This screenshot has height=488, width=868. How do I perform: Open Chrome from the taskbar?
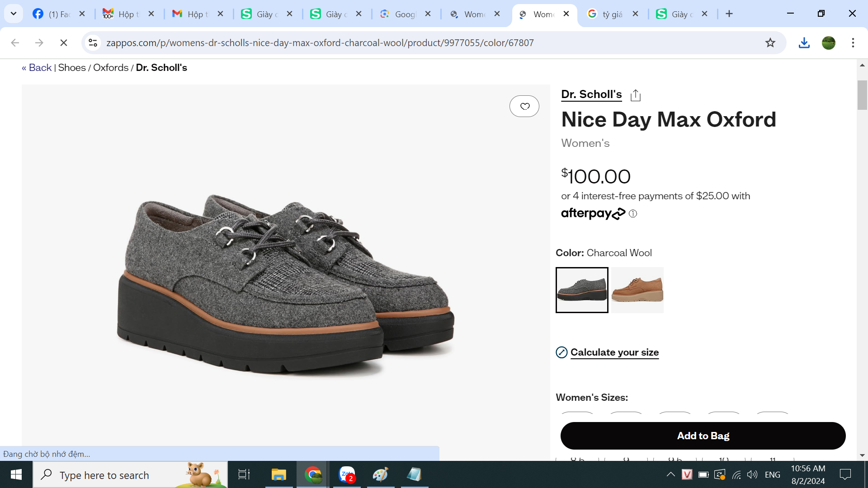pyautogui.click(x=313, y=474)
